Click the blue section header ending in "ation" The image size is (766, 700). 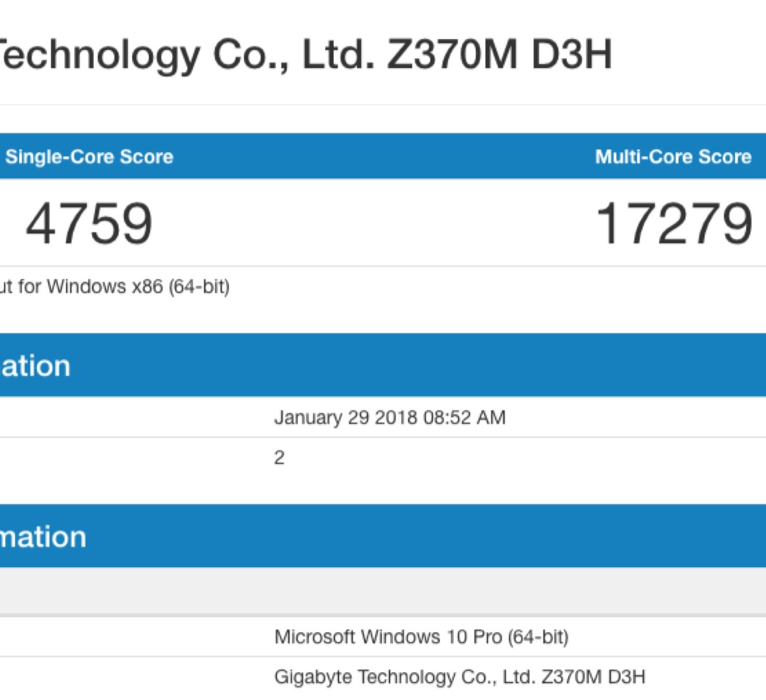364,365
